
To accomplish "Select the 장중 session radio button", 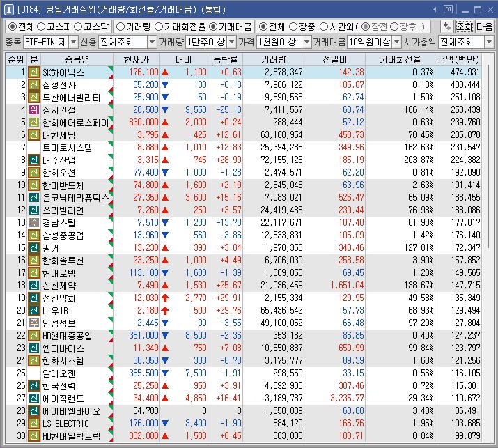I will point(293,26).
